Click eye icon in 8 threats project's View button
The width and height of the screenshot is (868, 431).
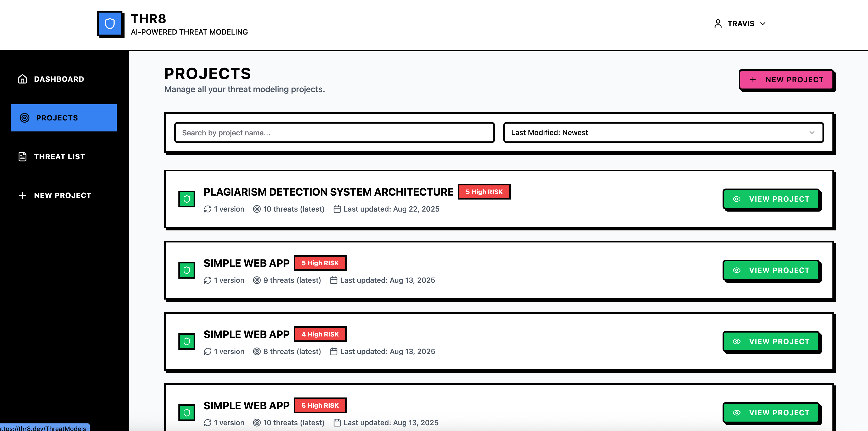(737, 341)
